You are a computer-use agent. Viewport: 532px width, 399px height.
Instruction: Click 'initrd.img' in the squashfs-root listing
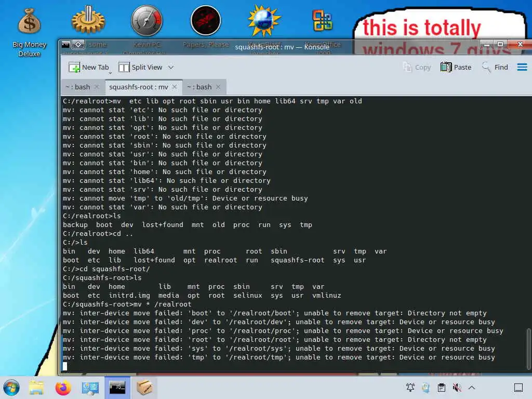(129, 296)
